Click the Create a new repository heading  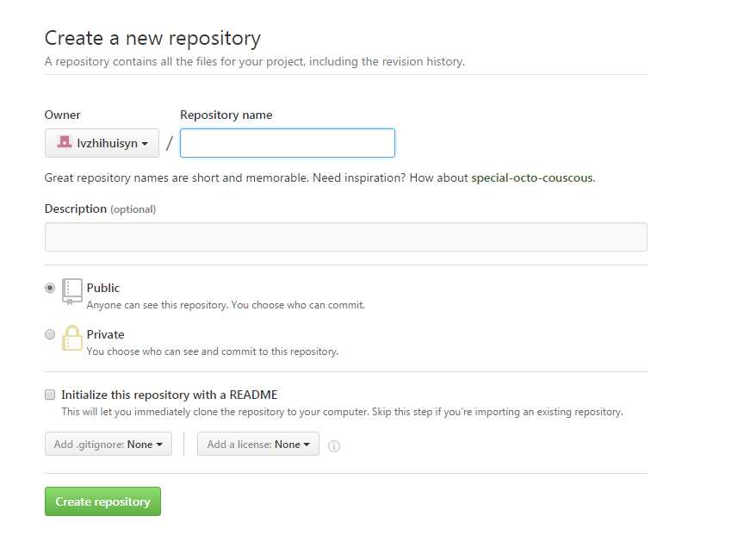click(153, 38)
